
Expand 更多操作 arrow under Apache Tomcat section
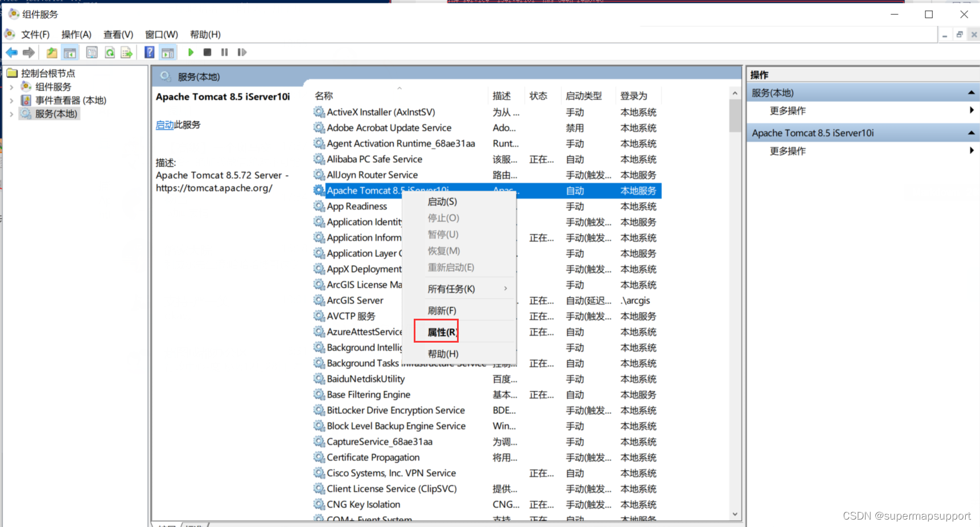971,151
